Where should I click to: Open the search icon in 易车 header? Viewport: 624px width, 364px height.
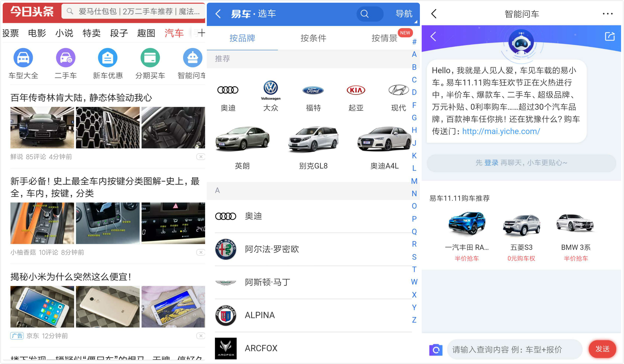pos(364,14)
